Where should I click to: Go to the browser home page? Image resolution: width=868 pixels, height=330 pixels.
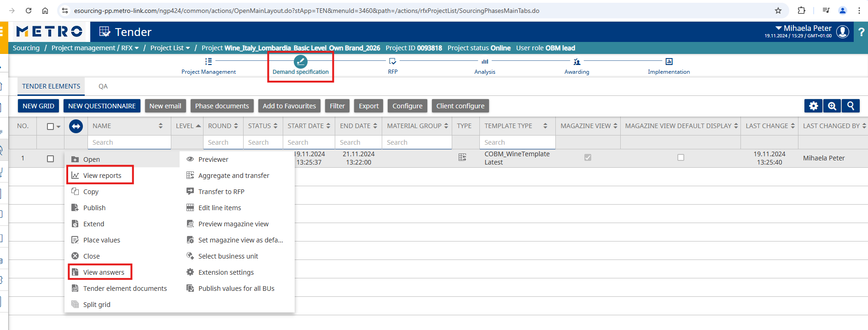point(45,11)
